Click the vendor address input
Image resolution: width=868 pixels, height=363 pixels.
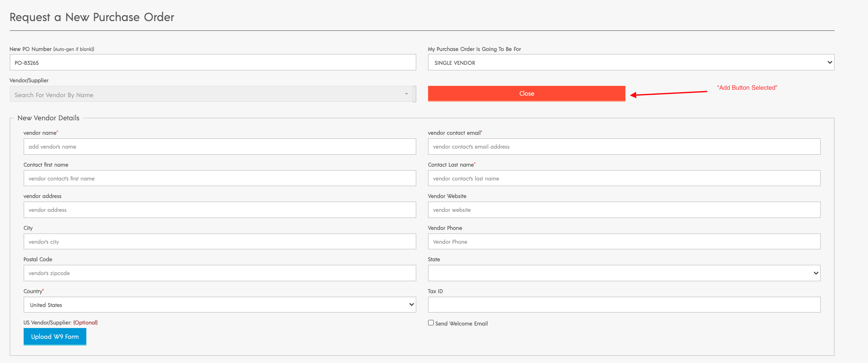click(219, 210)
